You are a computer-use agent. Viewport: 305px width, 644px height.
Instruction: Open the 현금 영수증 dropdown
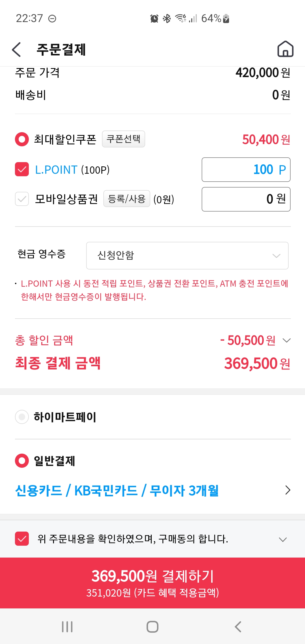[187, 255]
